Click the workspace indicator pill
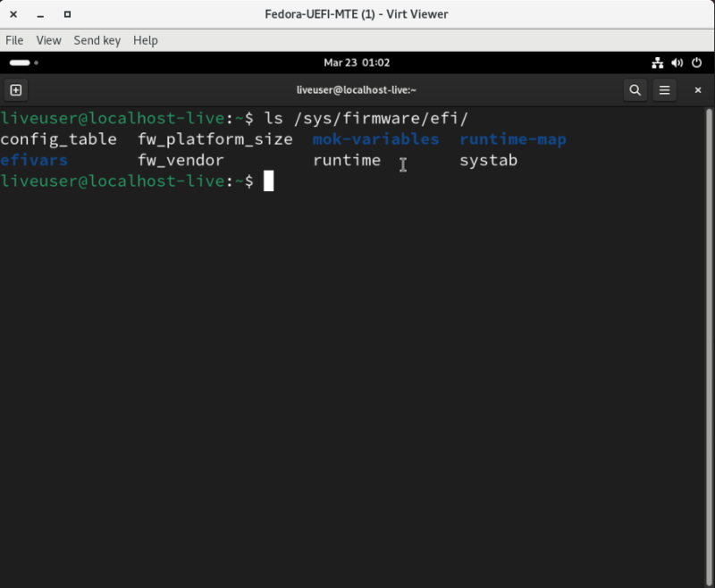715x588 pixels. (x=20, y=63)
